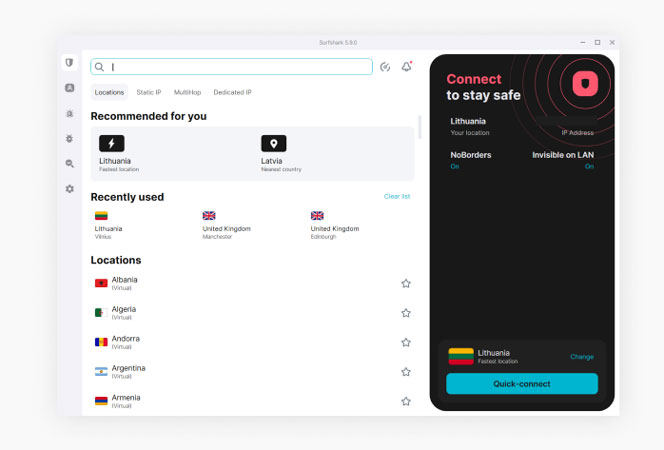Switch to the Locations tab

point(109,92)
